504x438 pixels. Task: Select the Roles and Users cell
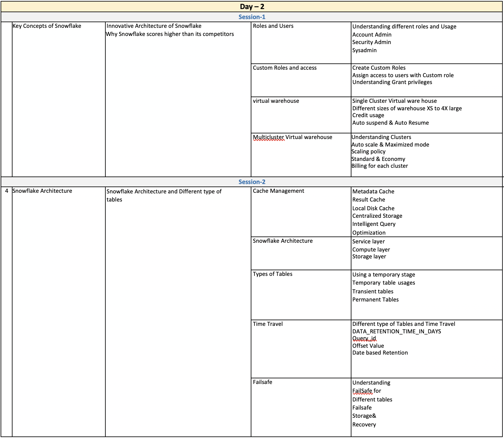click(273, 26)
